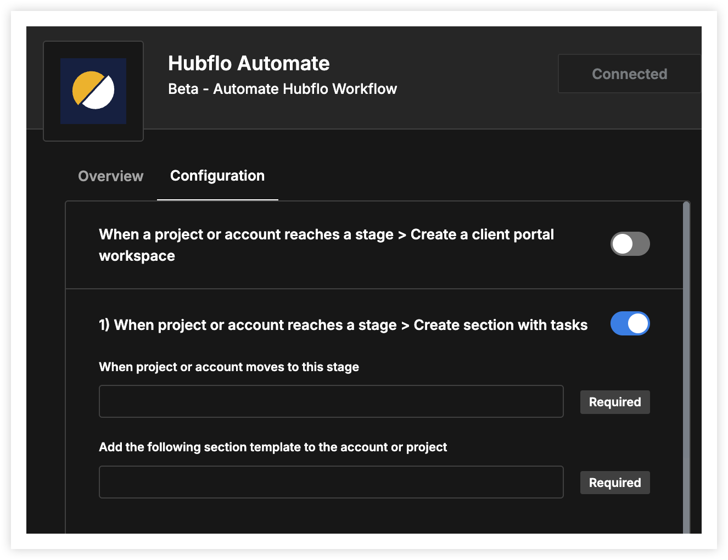Click the white half of the Hubflo logo
Screen dimensions: 728x560
[100, 95]
